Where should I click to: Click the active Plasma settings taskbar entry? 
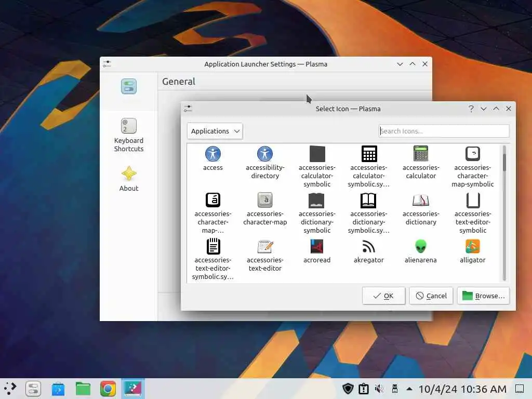133,389
